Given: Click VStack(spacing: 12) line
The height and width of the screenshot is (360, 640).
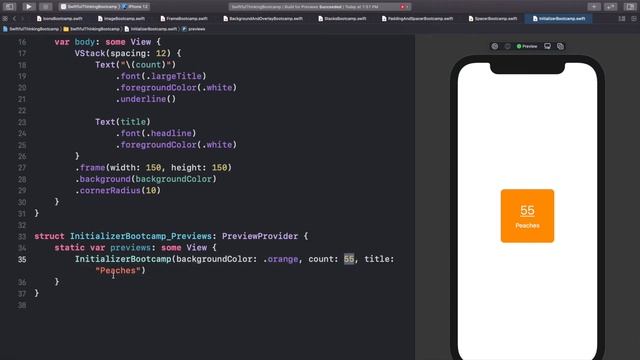Looking at the screenshot, I should point(128,53).
